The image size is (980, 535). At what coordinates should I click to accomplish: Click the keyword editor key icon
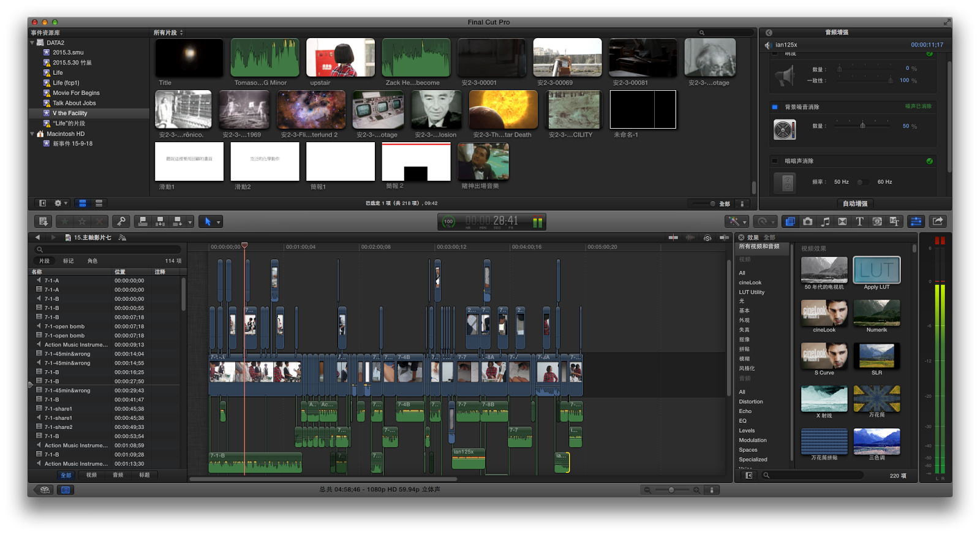click(121, 222)
